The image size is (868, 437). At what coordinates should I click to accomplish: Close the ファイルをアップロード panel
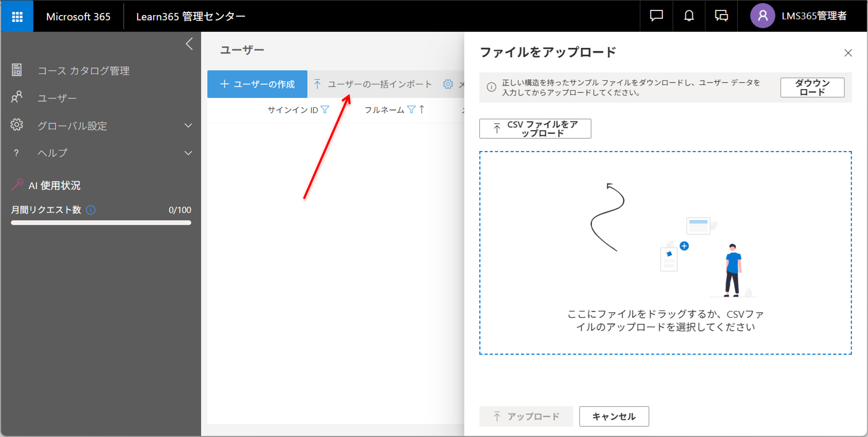(848, 53)
